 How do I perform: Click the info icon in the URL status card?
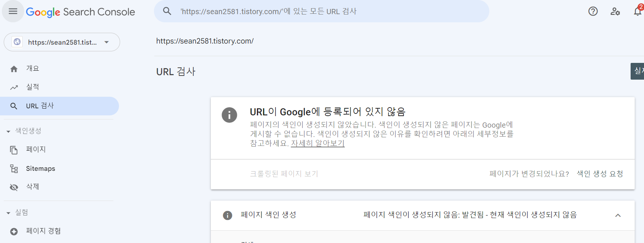click(x=229, y=115)
